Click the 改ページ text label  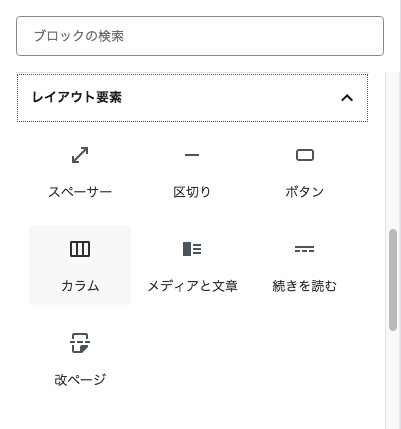[x=80, y=380]
